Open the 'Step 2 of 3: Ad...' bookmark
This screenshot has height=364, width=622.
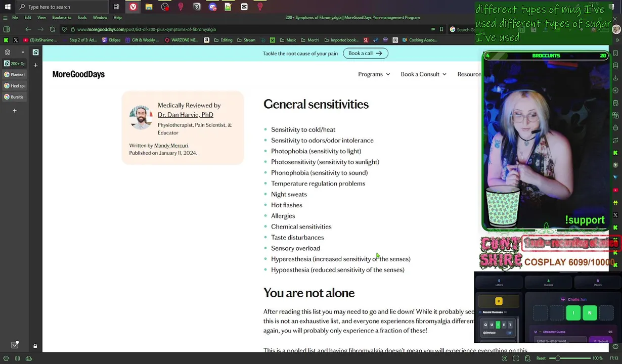coord(80,40)
